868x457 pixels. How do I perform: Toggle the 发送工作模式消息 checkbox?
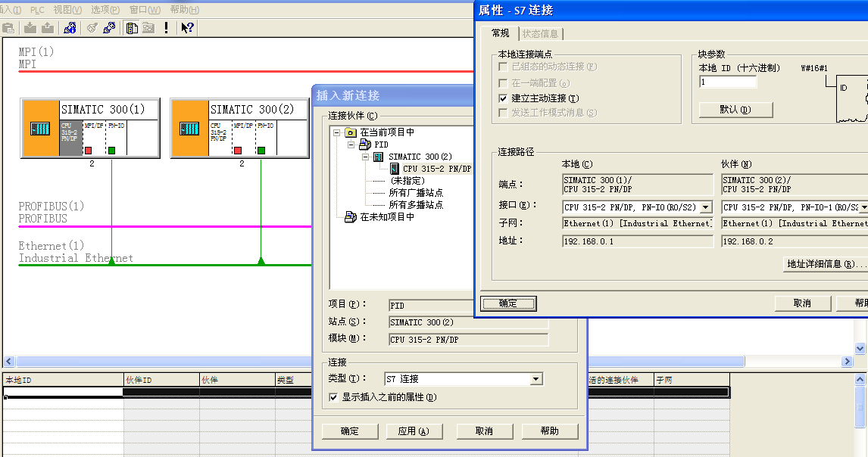[503, 112]
